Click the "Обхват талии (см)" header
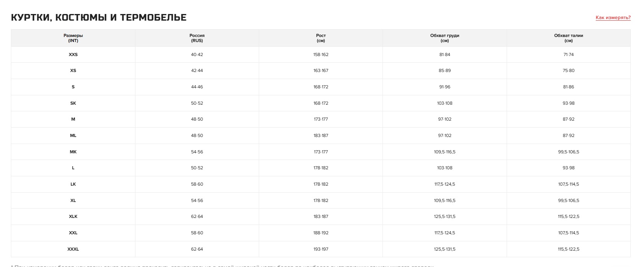The width and height of the screenshot is (644, 267). 568,38
